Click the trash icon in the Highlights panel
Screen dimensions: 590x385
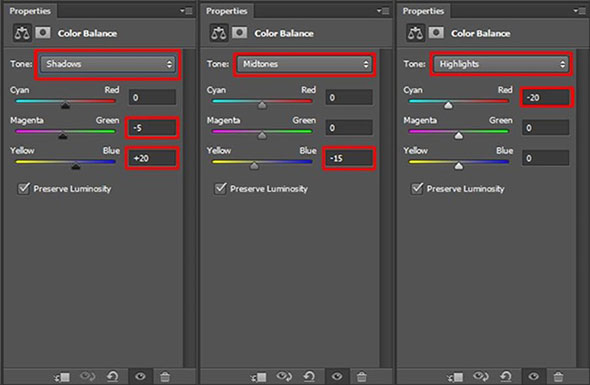pos(558,376)
